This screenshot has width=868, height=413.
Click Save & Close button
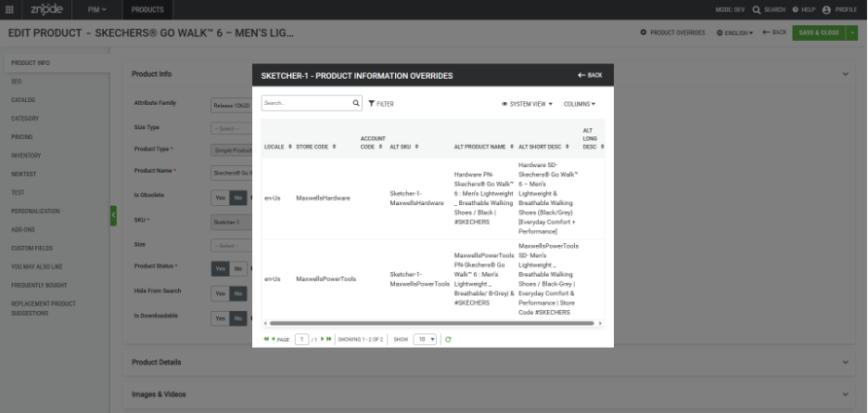click(x=819, y=32)
